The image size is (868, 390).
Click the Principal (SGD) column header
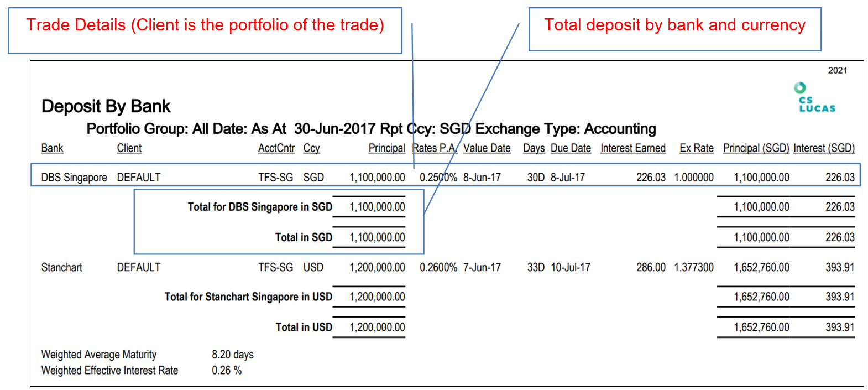click(756, 148)
